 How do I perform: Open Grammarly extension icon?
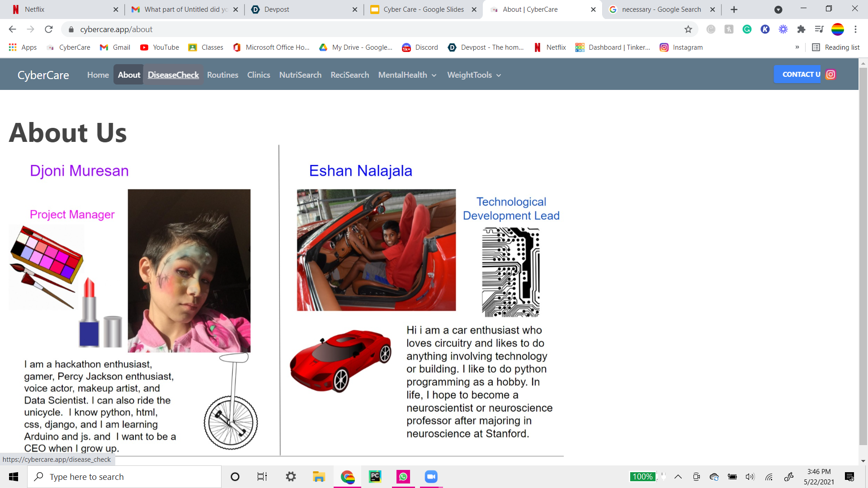[x=747, y=29]
